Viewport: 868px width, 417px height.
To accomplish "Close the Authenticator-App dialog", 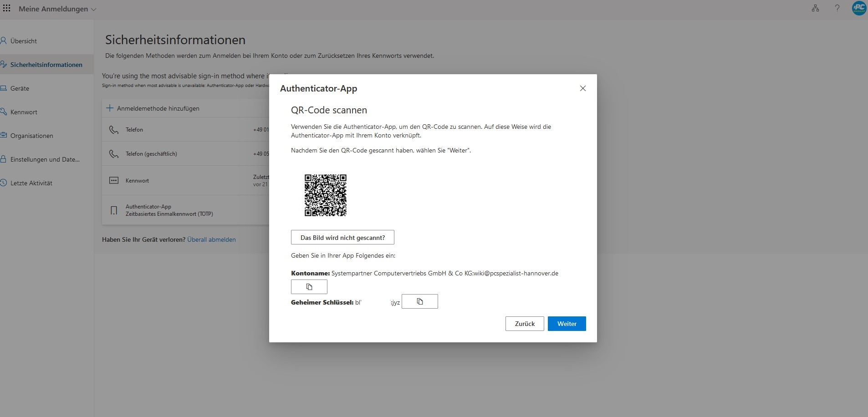I will click(x=582, y=88).
